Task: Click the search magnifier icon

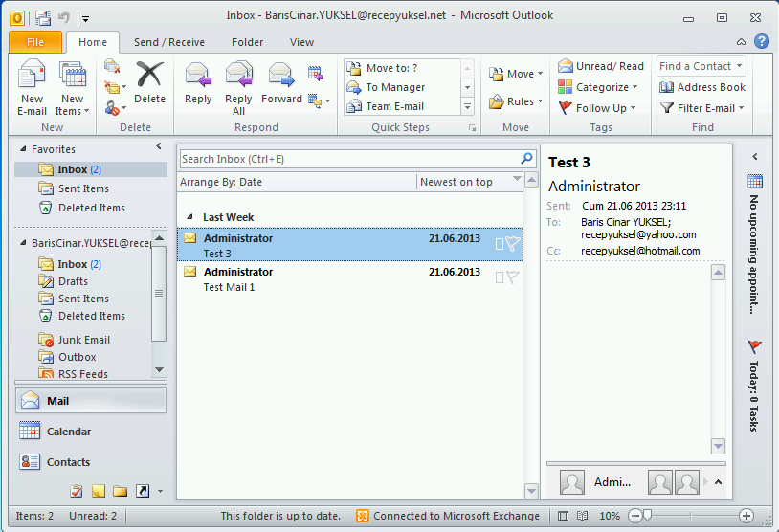Action: (526, 159)
